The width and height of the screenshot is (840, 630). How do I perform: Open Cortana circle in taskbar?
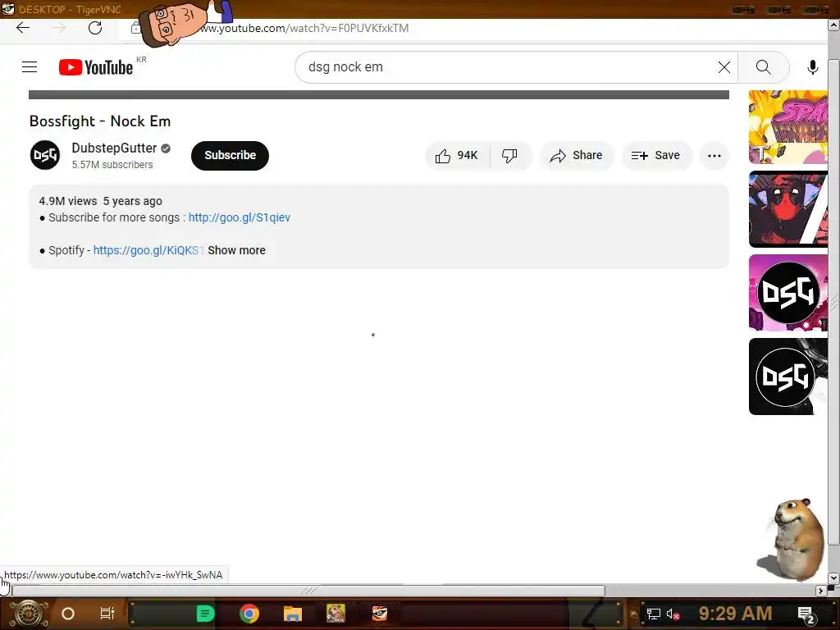[68, 614]
